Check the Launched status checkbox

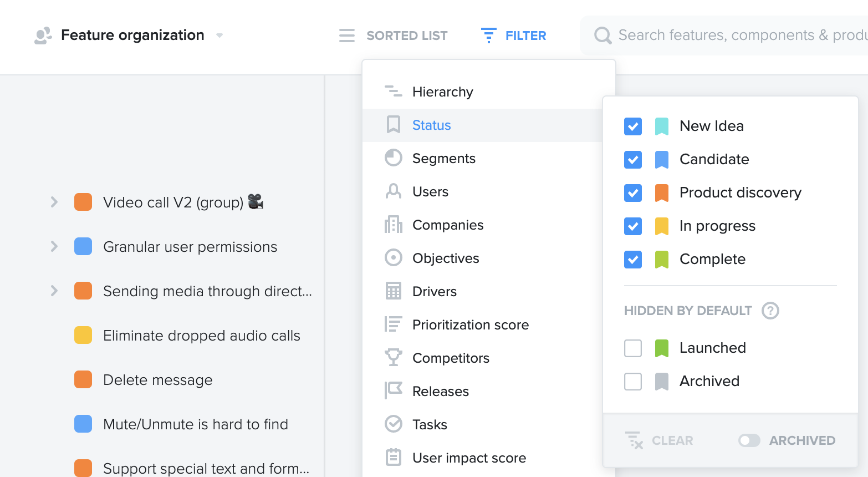(633, 348)
